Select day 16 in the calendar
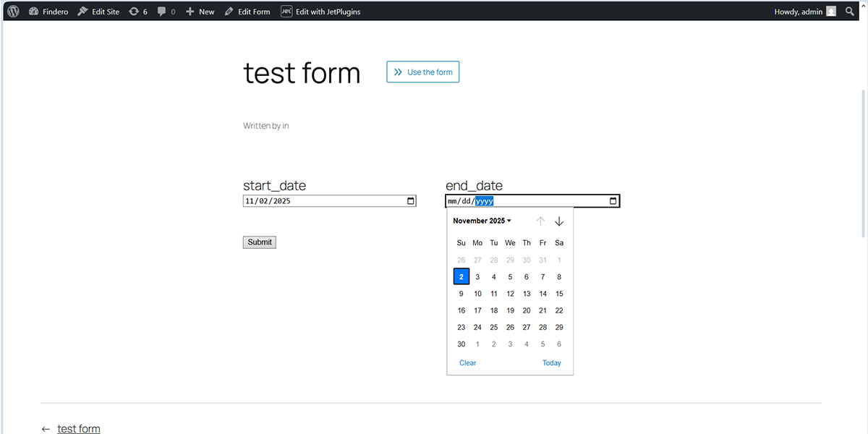Viewport: 868px width, 434px height. click(461, 310)
